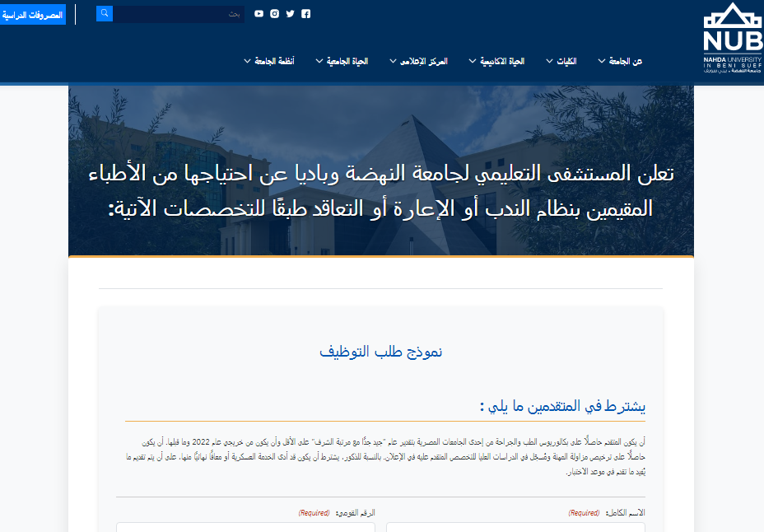Open the عن الجامعة menu item
The height and width of the screenshot is (532, 764).
click(626, 62)
